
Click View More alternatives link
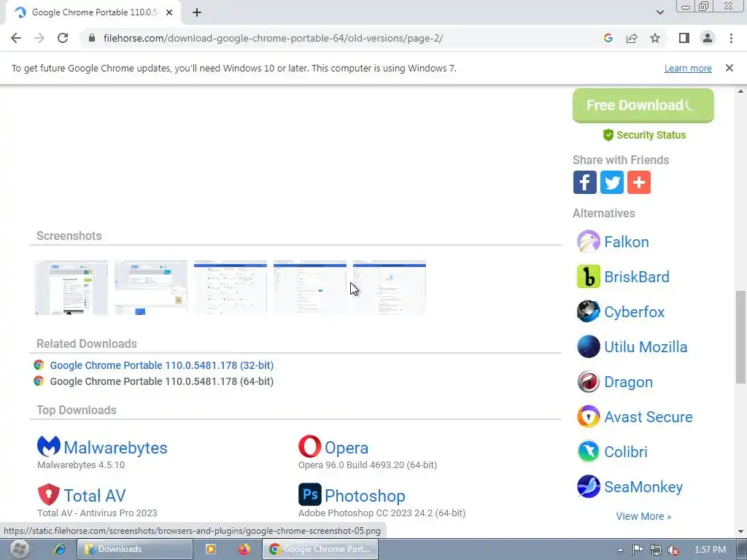[643, 516]
